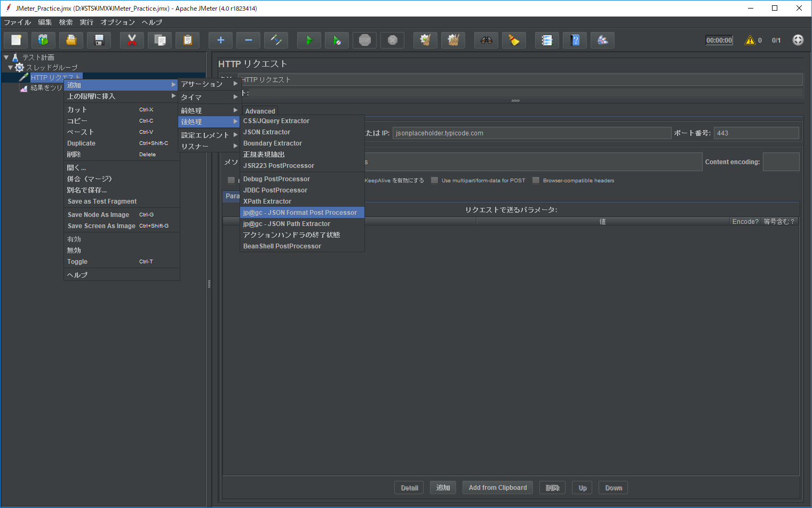The height and width of the screenshot is (508, 812).
Task: Collapse the スレッドグループ tree node
Action: tap(10, 67)
